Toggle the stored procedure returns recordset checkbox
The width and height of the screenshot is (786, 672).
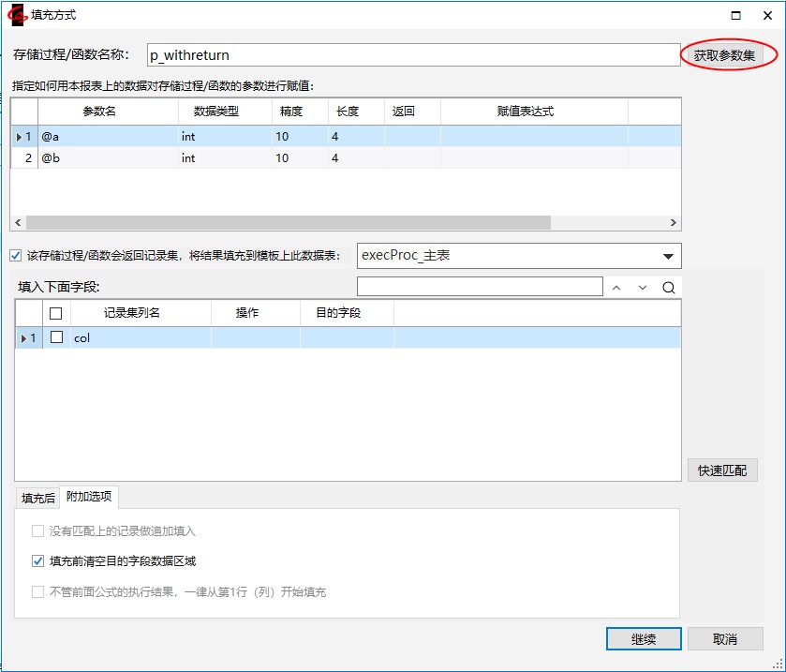click(15, 255)
